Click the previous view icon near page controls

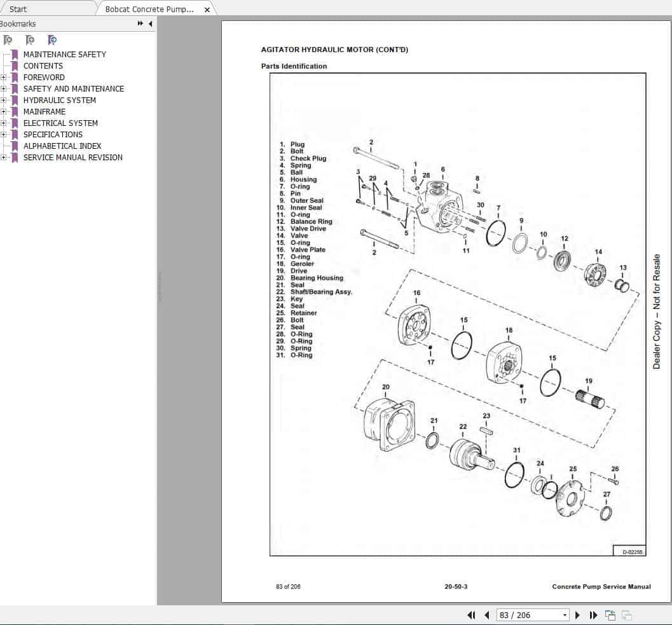[x=610, y=615]
